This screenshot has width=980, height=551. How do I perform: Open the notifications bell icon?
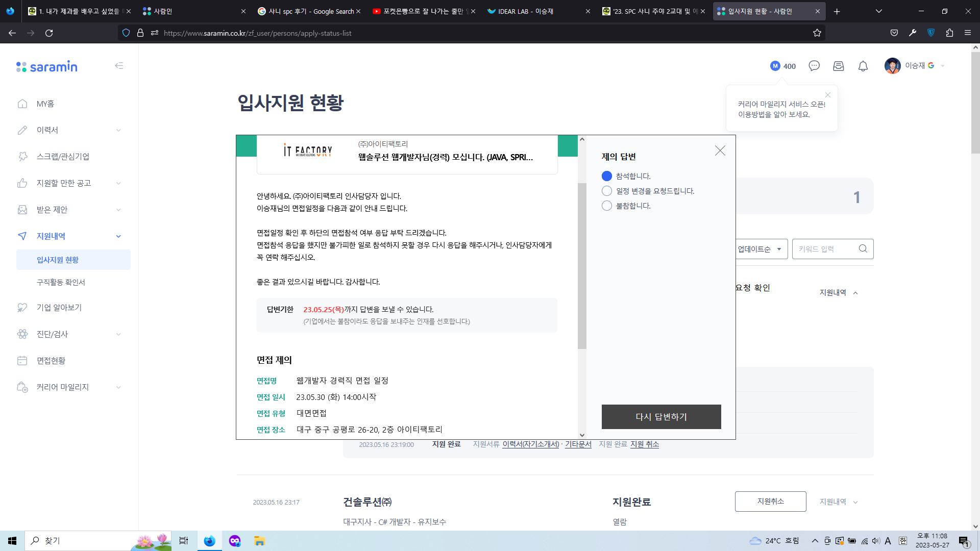tap(863, 66)
